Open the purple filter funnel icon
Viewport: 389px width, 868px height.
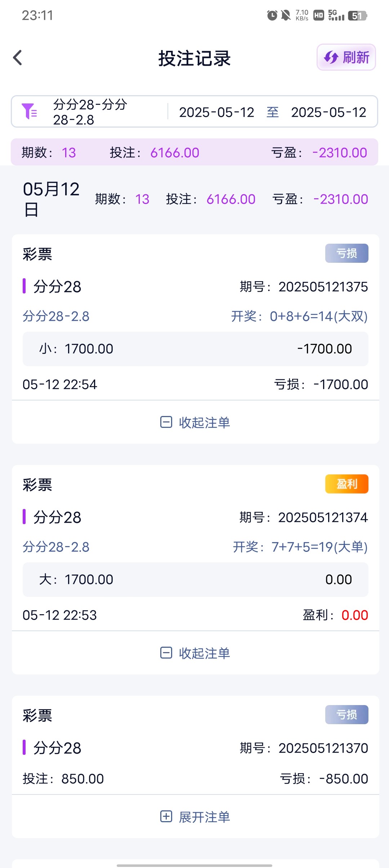[x=29, y=111]
